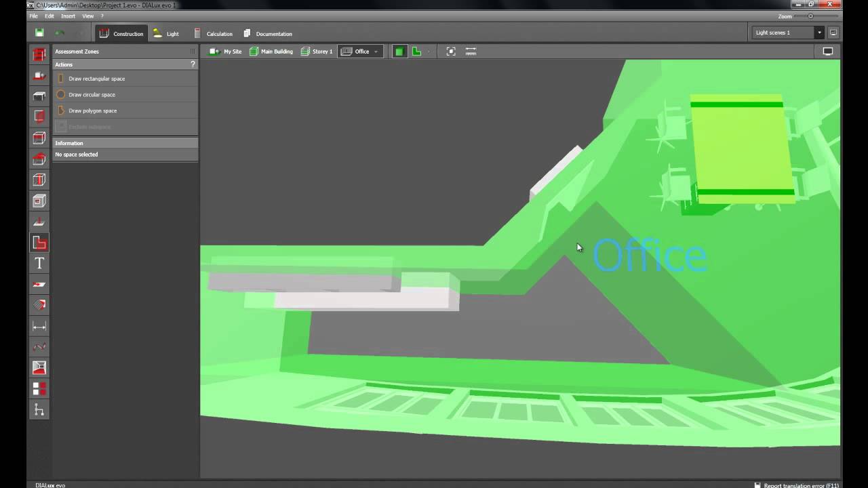Click the dimension measurement tool icon
This screenshot has width=868, height=488.
coord(39,326)
